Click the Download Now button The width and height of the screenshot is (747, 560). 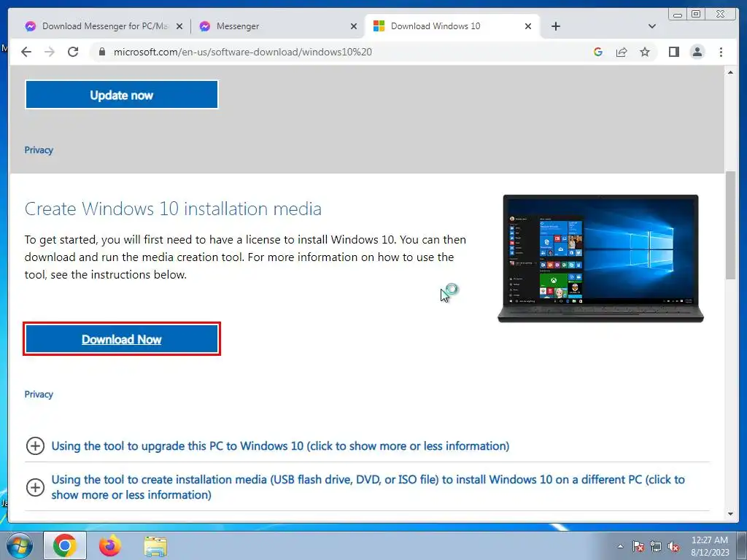pos(122,339)
